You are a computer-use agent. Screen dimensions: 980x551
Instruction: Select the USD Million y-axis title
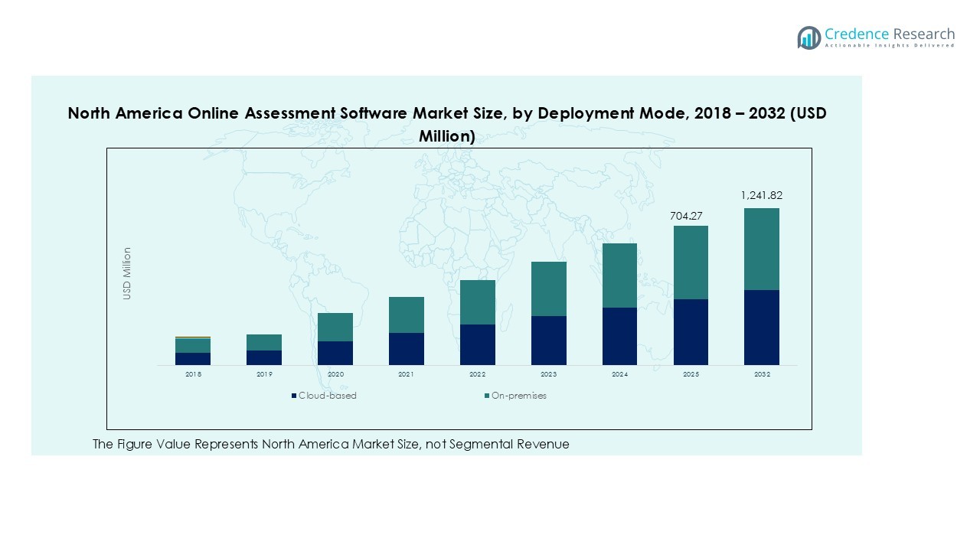tap(128, 273)
